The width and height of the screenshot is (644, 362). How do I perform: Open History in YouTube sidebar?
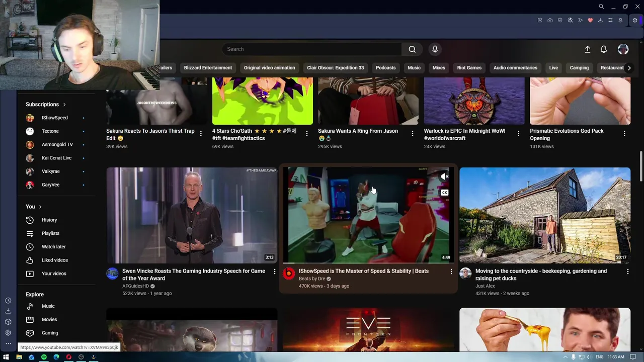click(56, 220)
